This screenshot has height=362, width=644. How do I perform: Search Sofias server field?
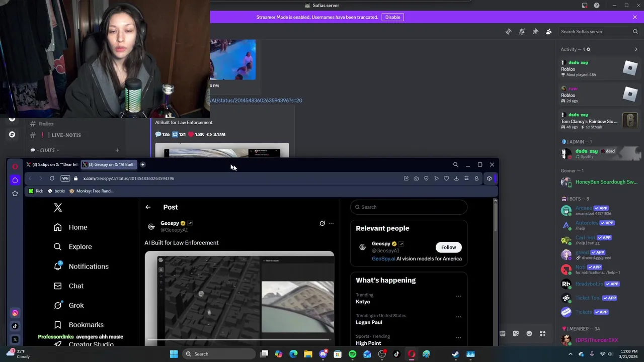tap(599, 32)
